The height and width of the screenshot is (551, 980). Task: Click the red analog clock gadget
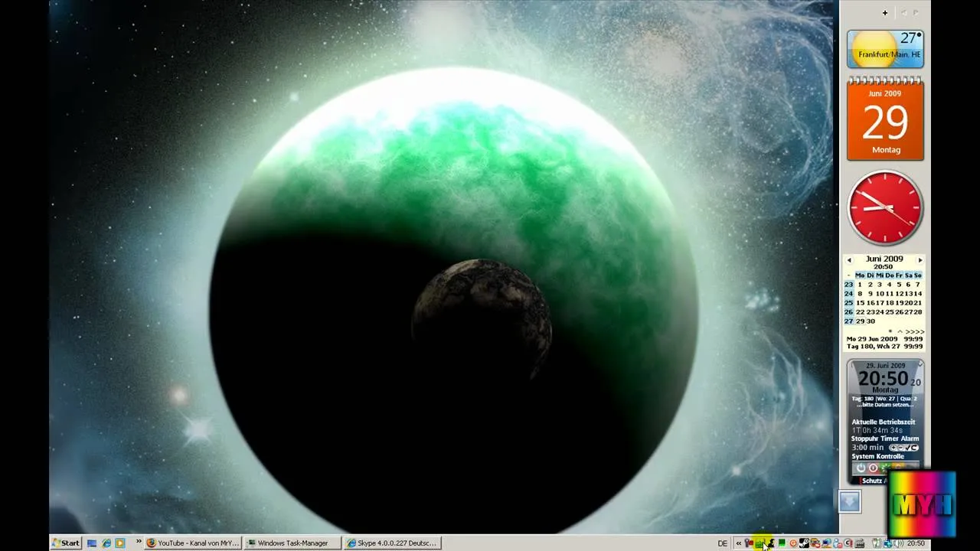[885, 208]
